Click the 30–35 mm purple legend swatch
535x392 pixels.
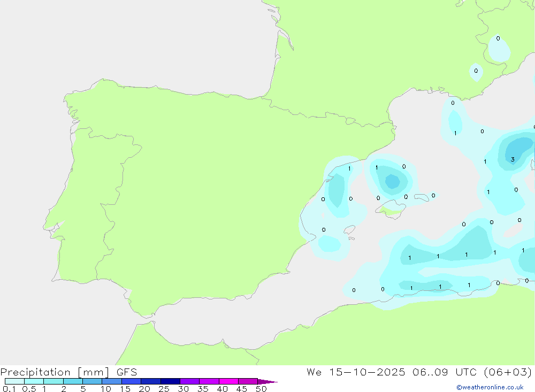[x=190, y=381]
